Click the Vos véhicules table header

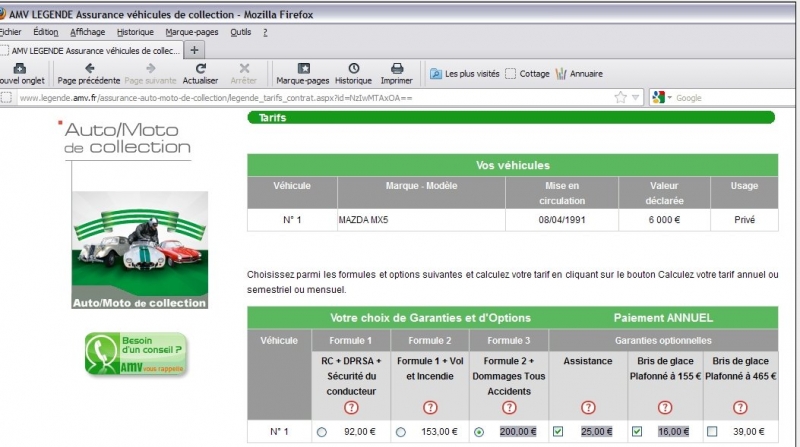513,165
